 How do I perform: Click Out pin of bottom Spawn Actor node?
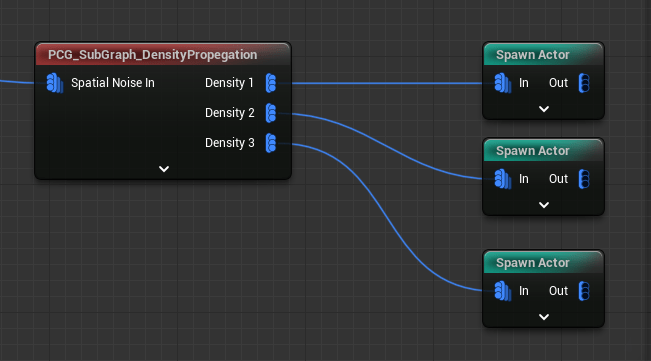584,291
